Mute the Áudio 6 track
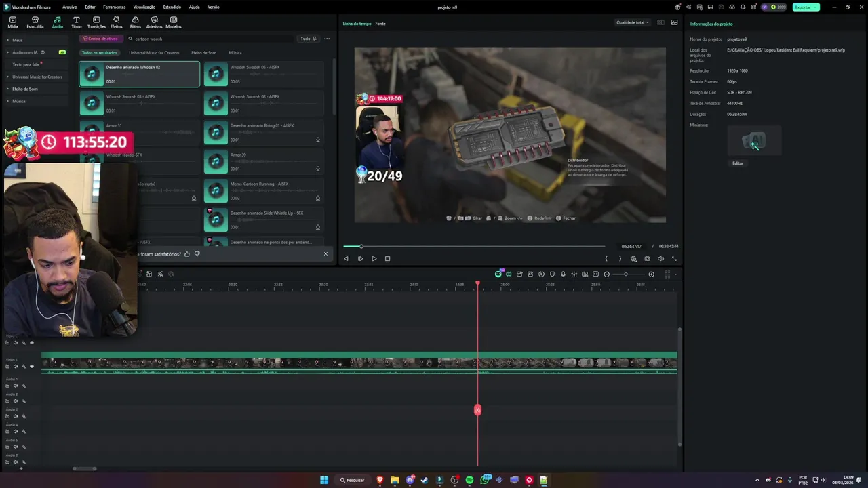 point(16,462)
